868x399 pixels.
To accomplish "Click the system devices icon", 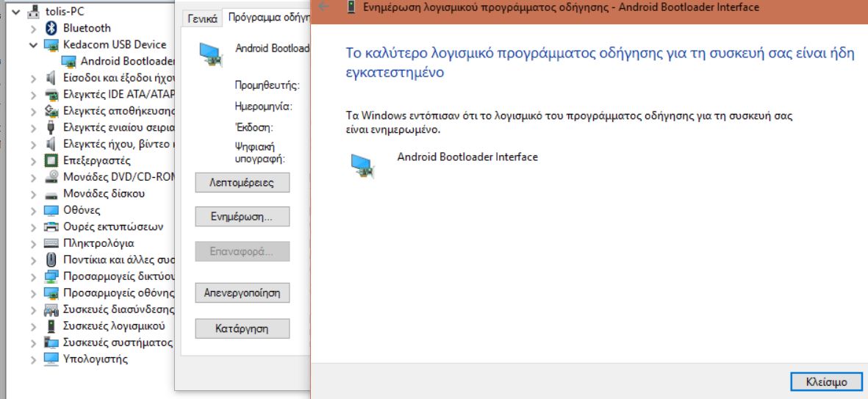I will (x=51, y=342).
